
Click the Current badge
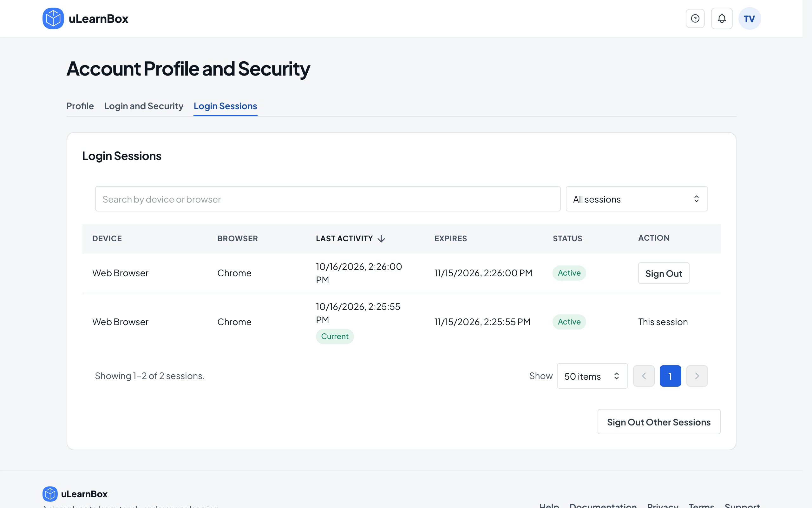click(x=335, y=336)
